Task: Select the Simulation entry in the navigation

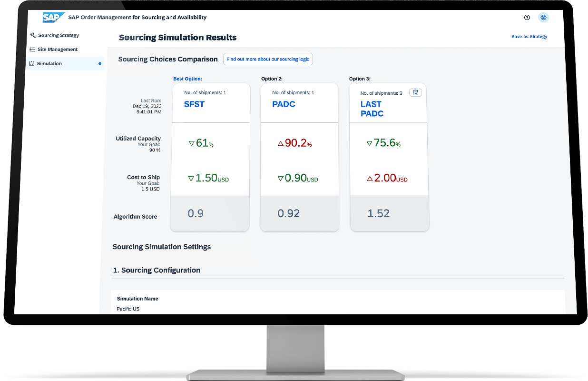Action: point(49,63)
